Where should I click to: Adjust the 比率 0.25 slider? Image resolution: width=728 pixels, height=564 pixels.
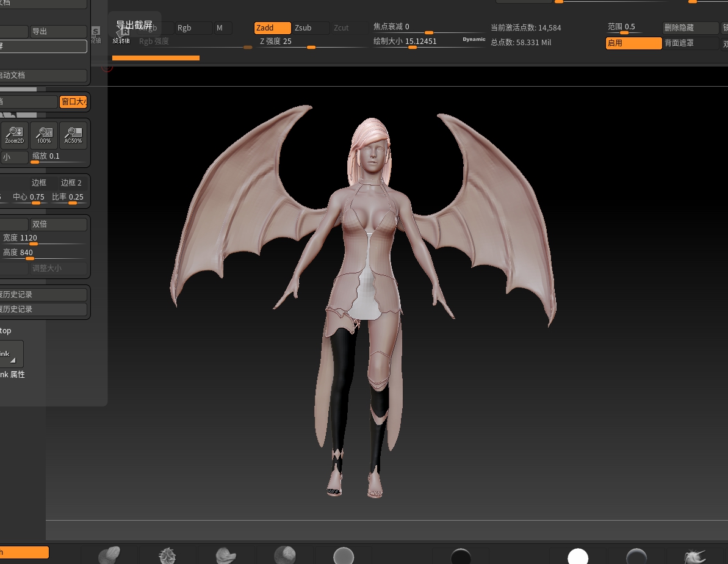pos(68,198)
